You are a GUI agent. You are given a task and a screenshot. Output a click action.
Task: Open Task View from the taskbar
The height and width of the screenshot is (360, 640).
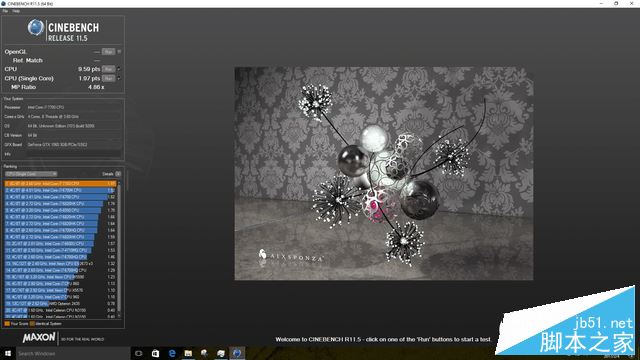click(x=139, y=353)
